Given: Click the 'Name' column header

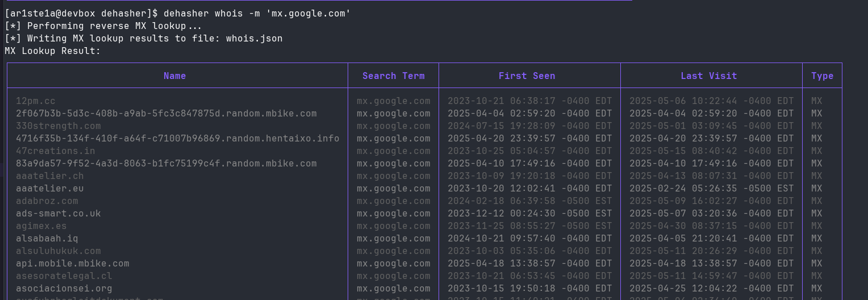Looking at the screenshot, I should [x=174, y=76].
